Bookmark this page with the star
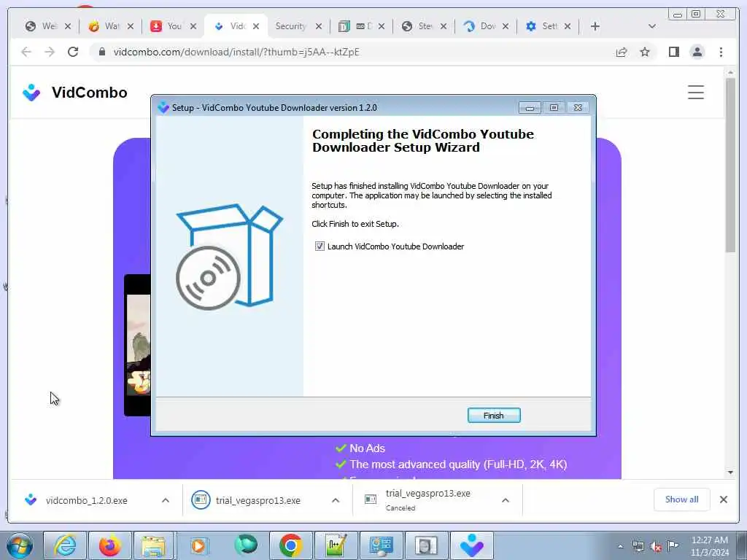 (645, 52)
